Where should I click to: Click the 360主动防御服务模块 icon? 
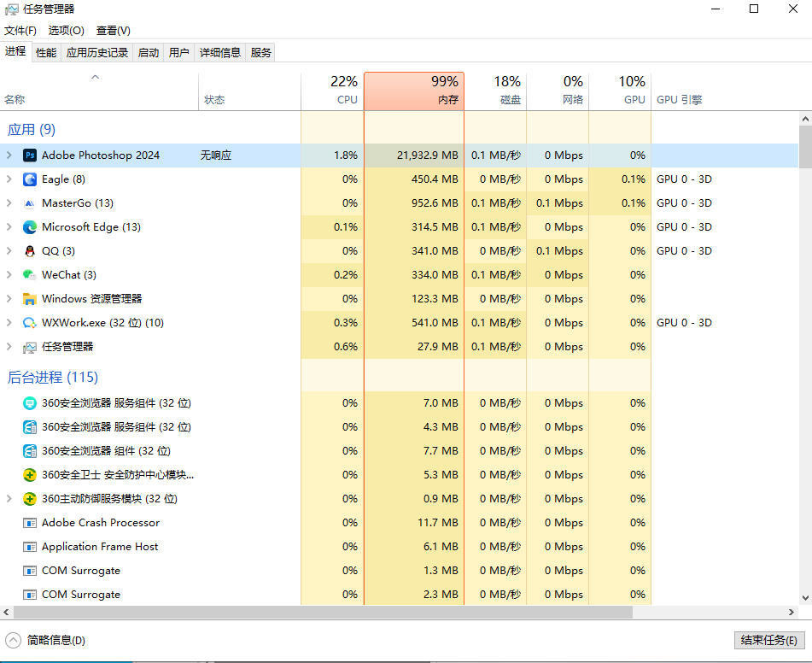point(30,499)
